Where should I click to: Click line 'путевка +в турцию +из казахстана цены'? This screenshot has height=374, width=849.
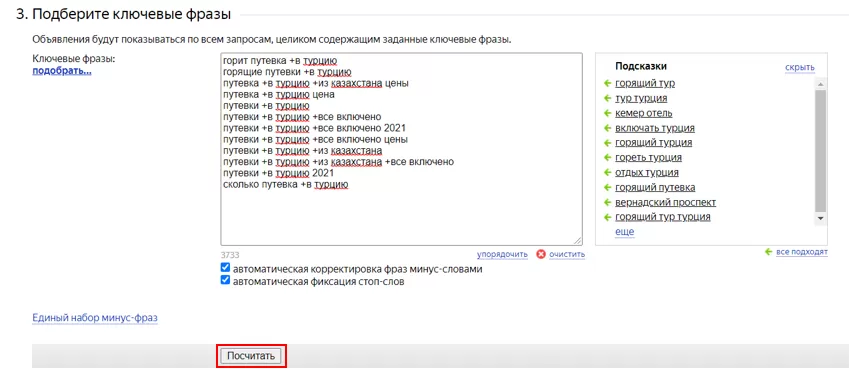coord(316,84)
